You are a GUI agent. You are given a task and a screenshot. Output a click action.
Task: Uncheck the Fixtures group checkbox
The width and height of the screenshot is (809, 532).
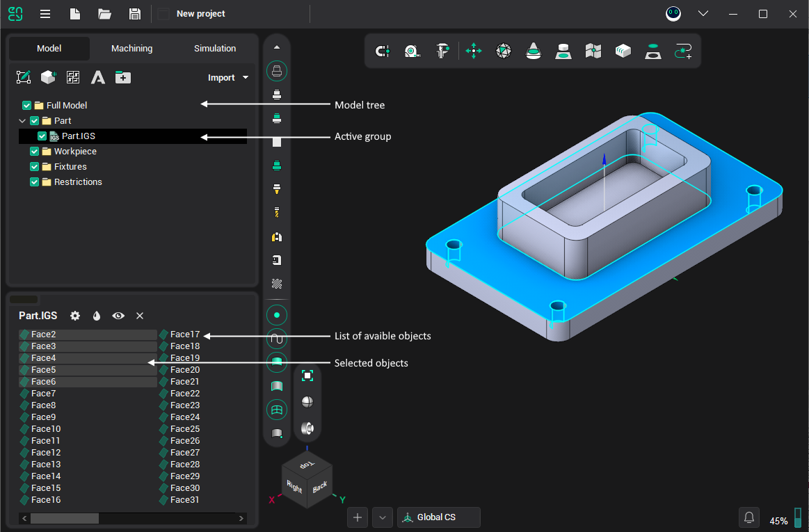tap(35, 167)
